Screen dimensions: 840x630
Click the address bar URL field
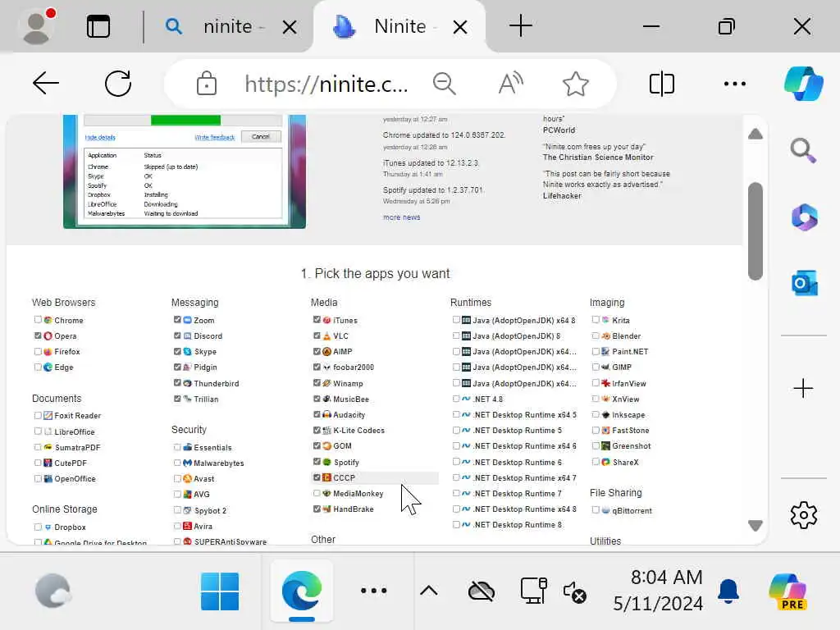(326, 84)
